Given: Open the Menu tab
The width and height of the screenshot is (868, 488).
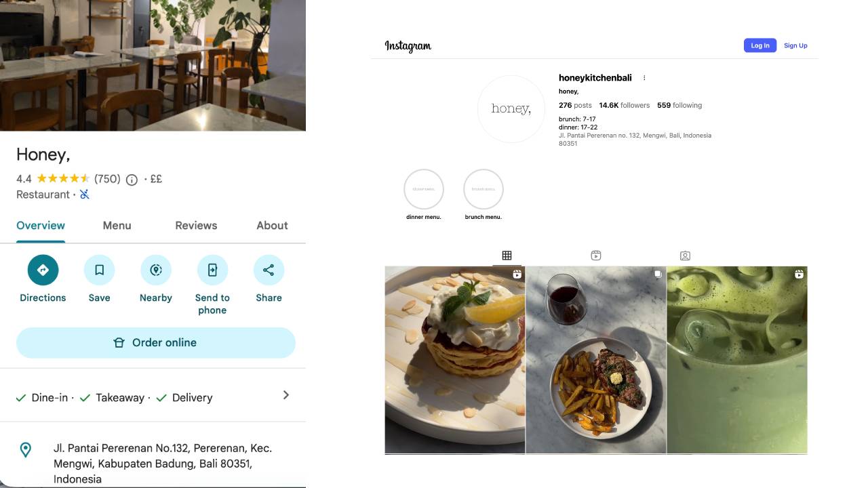Looking at the screenshot, I should (117, 226).
